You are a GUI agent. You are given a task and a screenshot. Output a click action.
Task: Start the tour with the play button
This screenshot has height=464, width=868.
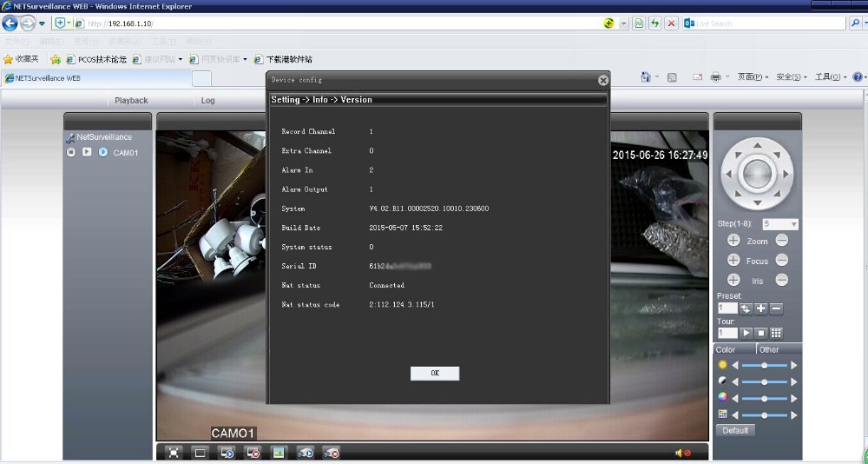pos(746,333)
